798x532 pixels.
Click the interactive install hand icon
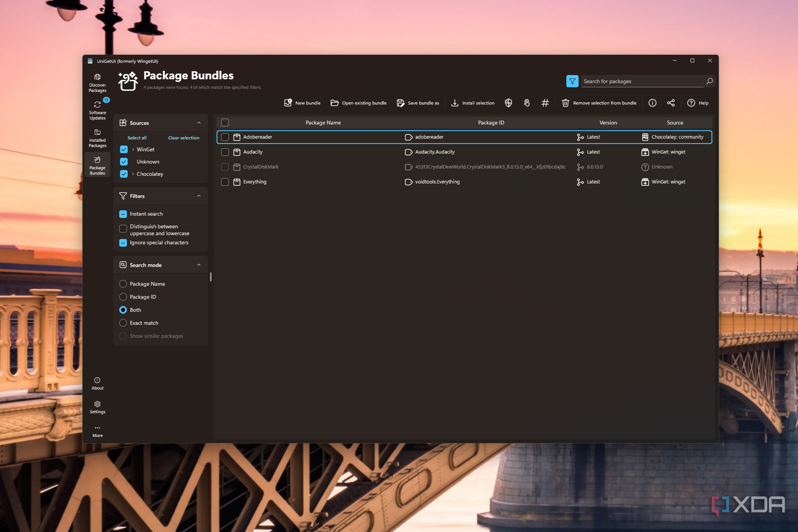click(527, 103)
